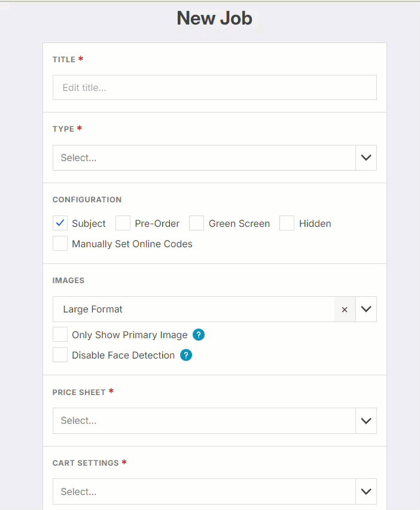Open the Price Sheet dropdown arrow
The image size is (420, 510).
(366, 421)
